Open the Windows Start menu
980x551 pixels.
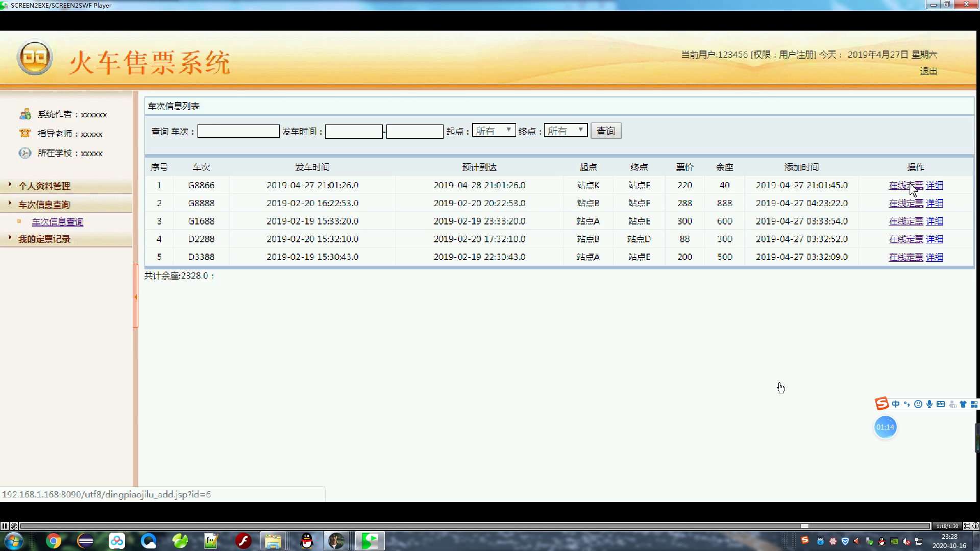point(14,541)
